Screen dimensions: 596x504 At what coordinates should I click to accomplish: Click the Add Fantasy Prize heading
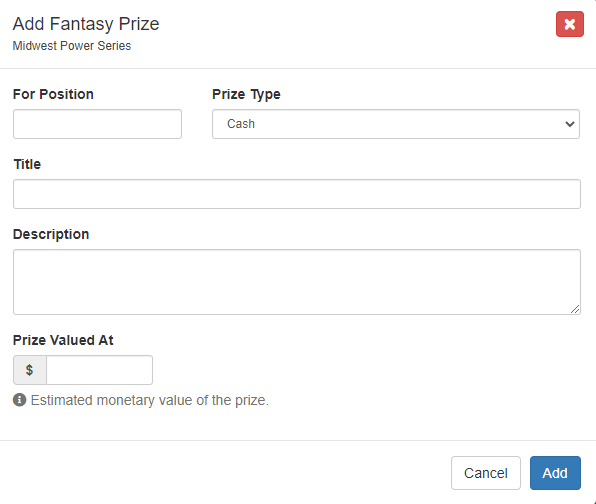point(86,24)
